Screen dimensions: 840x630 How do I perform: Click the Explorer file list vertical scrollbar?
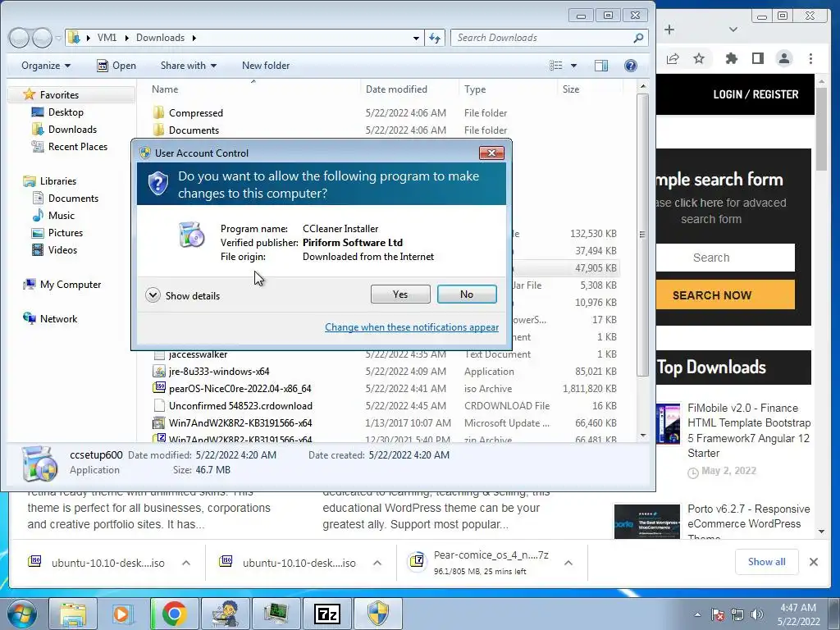643,235
